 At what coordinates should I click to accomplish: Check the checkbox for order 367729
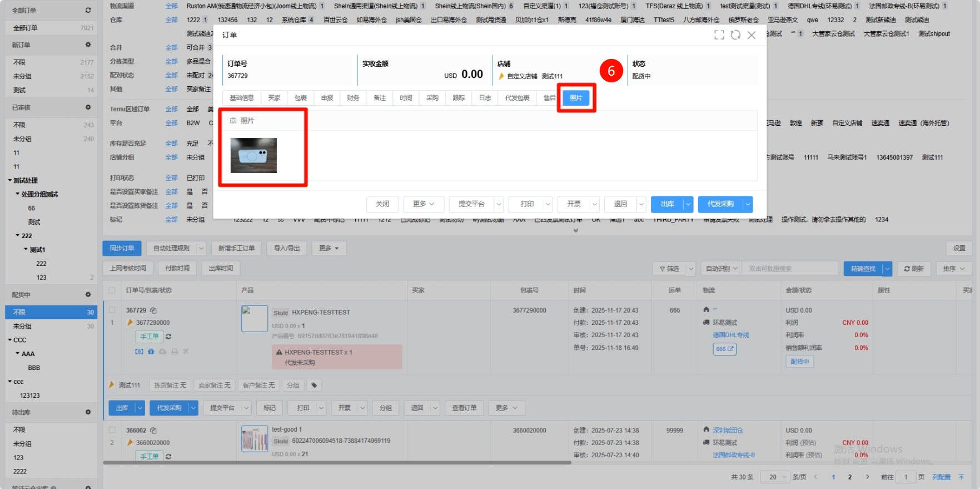112,310
